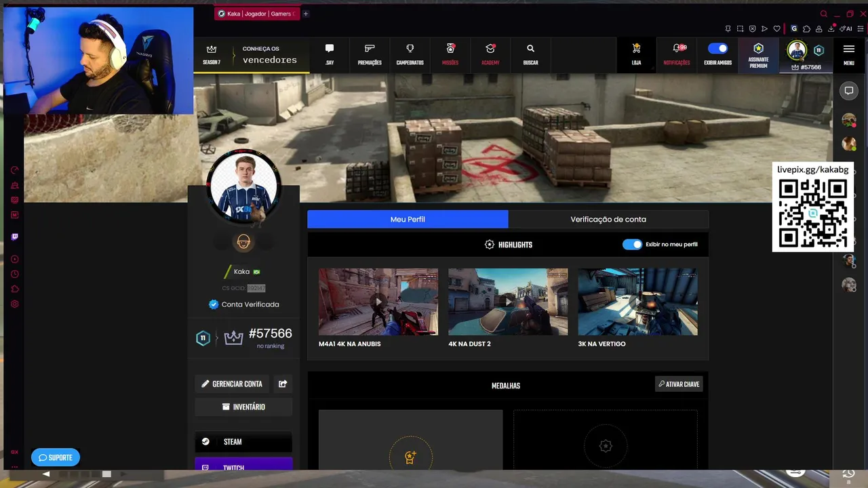Open browser easy setup sliders icon
The height and width of the screenshot is (488, 868).
pos(862,29)
